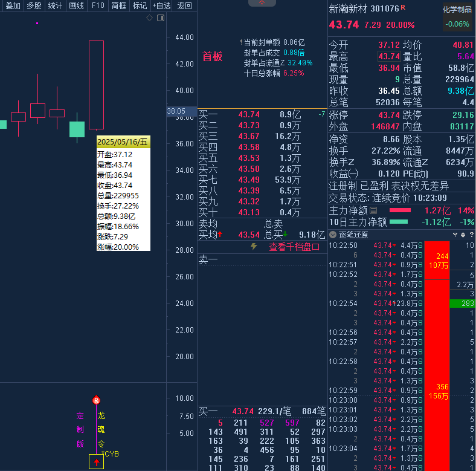Click the up-down sort arrows in 逐笔还原 header
476x471 pixels.
point(463,235)
